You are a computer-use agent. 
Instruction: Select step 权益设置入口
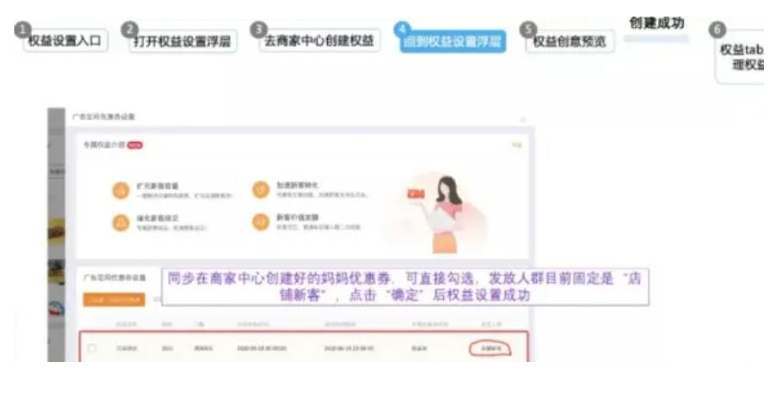[65, 41]
